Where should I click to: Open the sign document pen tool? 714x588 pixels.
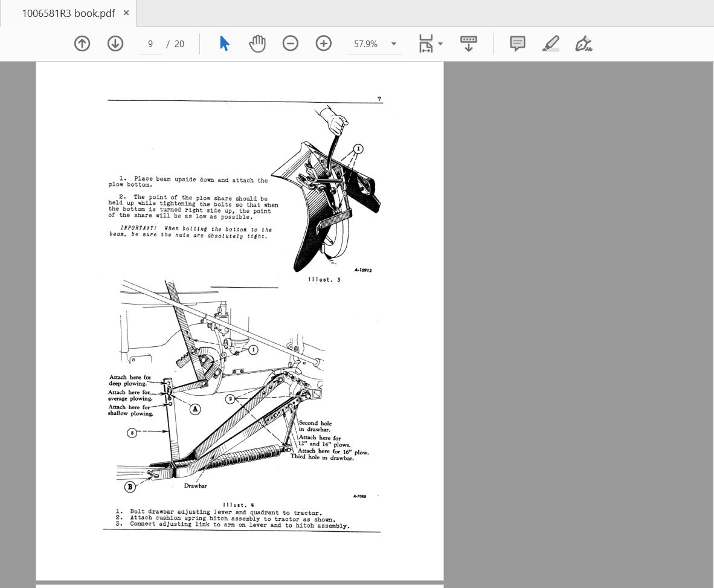[x=584, y=44]
